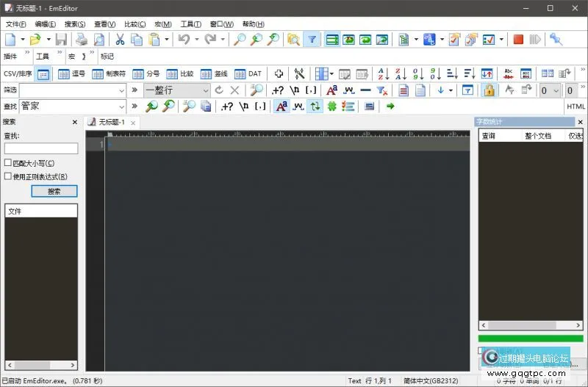Click the green progress bar in word count panel
588x387 pixels.
click(530, 339)
